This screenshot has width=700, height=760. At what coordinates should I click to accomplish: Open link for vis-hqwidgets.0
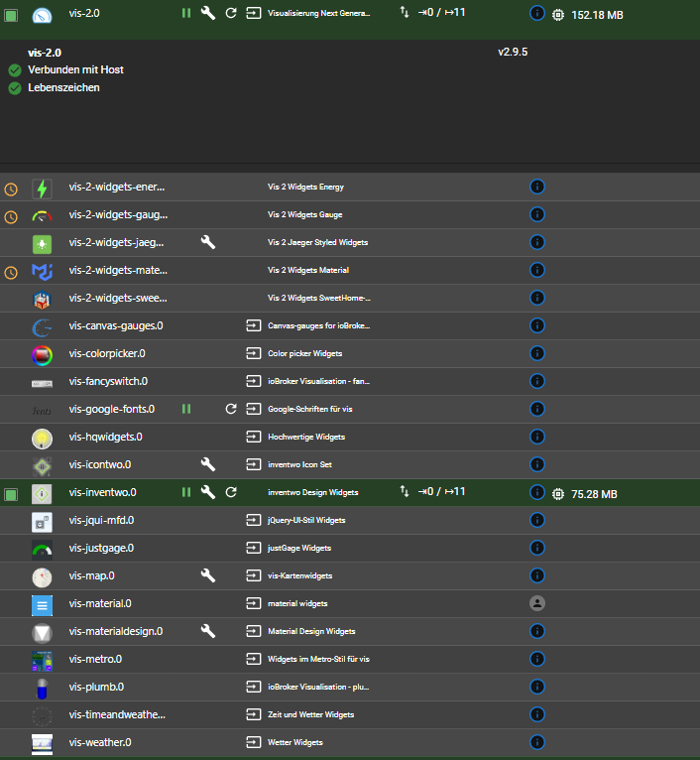click(x=254, y=437)
